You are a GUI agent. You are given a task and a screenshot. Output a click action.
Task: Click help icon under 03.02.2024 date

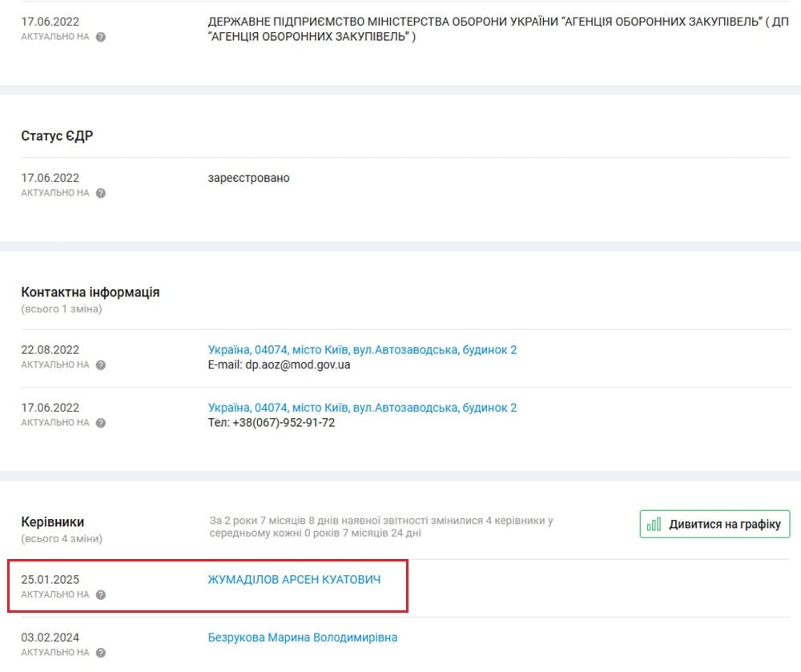tap(101, 653)
